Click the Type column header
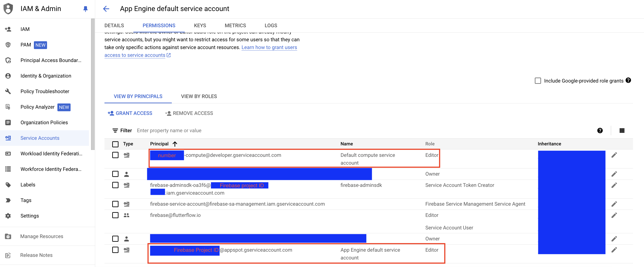The width and height of the screenshot is (644, 267). pos(128,144)
